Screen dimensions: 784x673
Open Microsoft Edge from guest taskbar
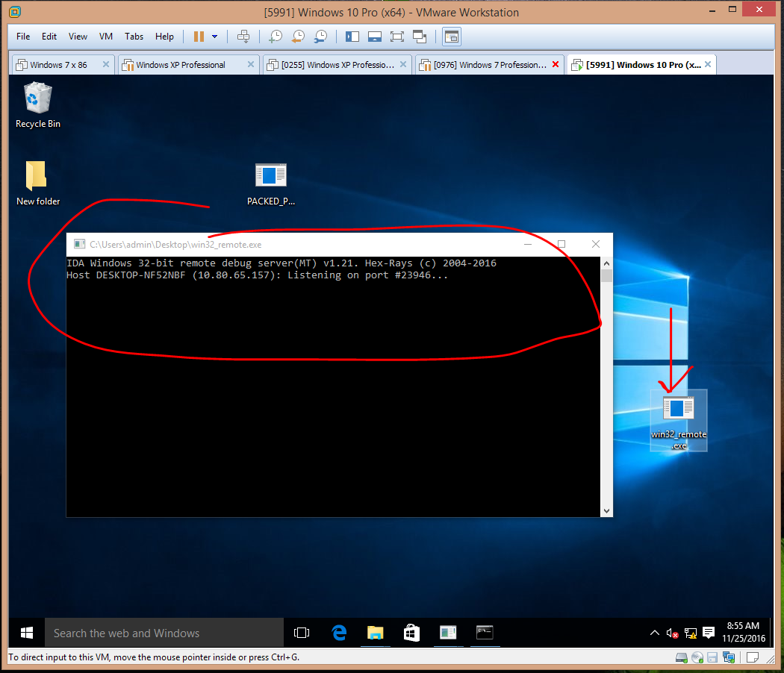tap(339, 633)
